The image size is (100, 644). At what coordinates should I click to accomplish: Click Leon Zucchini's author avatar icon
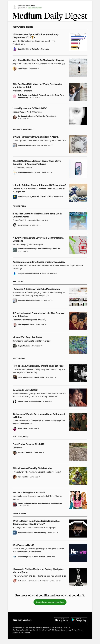pos(14,49)
